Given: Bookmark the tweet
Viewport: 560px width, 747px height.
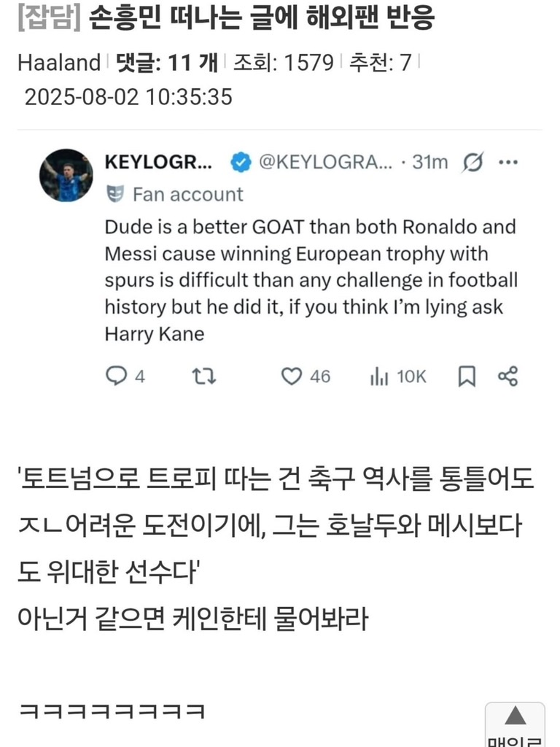Looking at the screenshot, I should click(x=467, y=376).
